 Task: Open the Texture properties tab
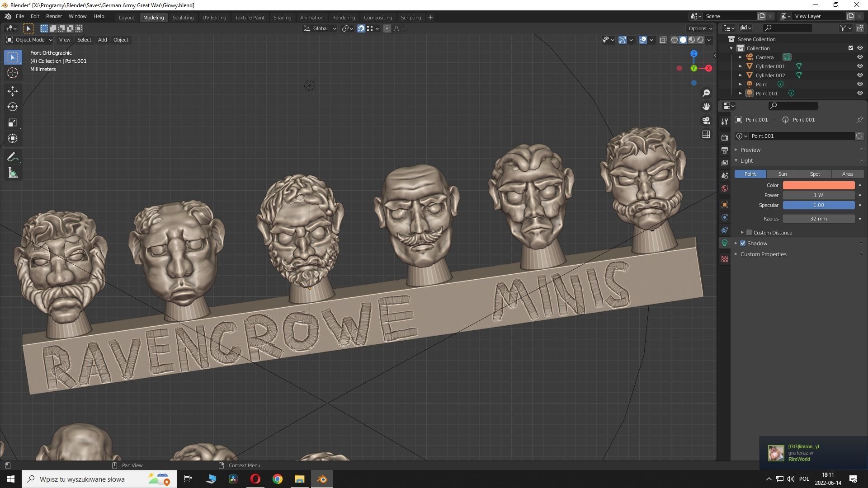click(725, 259)
